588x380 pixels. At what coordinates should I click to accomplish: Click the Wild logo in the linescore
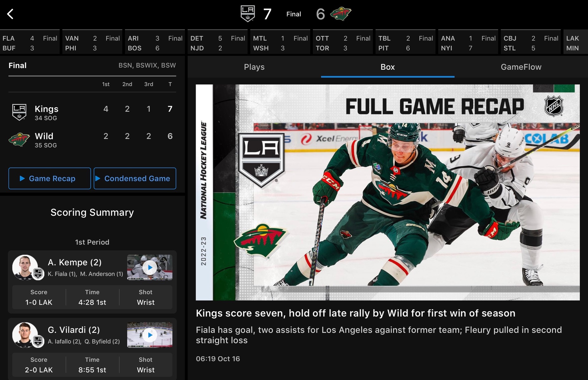(x=19, y=140)
